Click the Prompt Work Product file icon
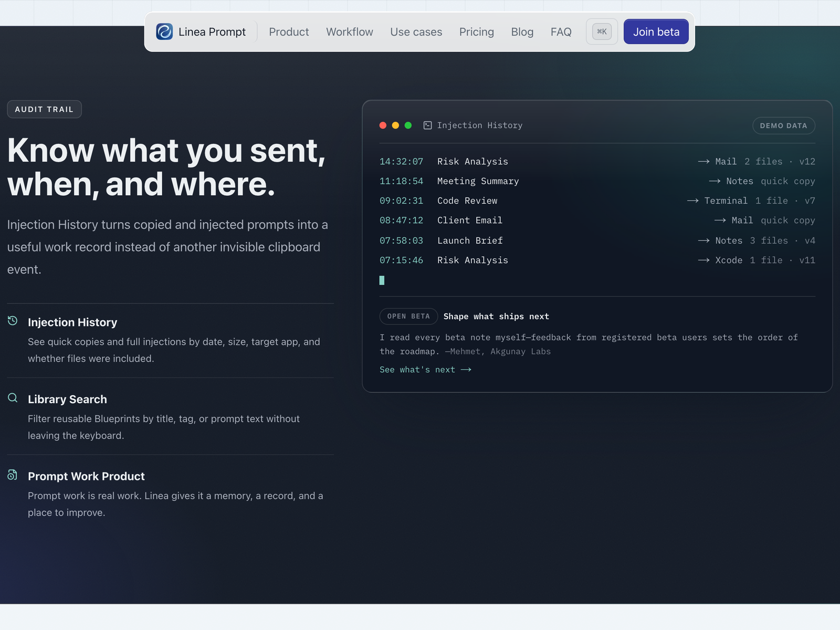Screen dimensions: 840x630 [x=13, y=475]
